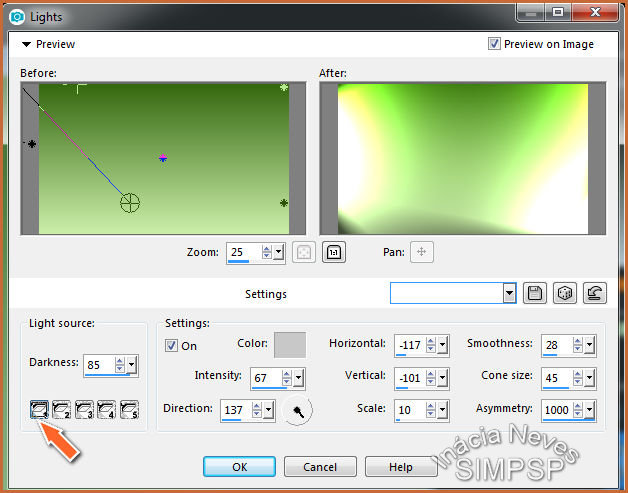Screen dimensions: 628x493
Task: Select light source 2 button
Action: point(62,408)
